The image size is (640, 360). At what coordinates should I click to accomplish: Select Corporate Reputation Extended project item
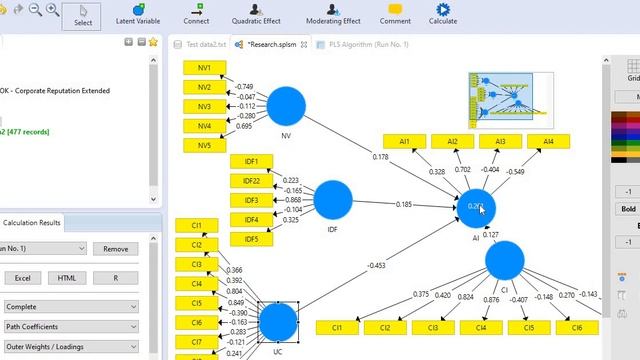click(x=55, y=91)
